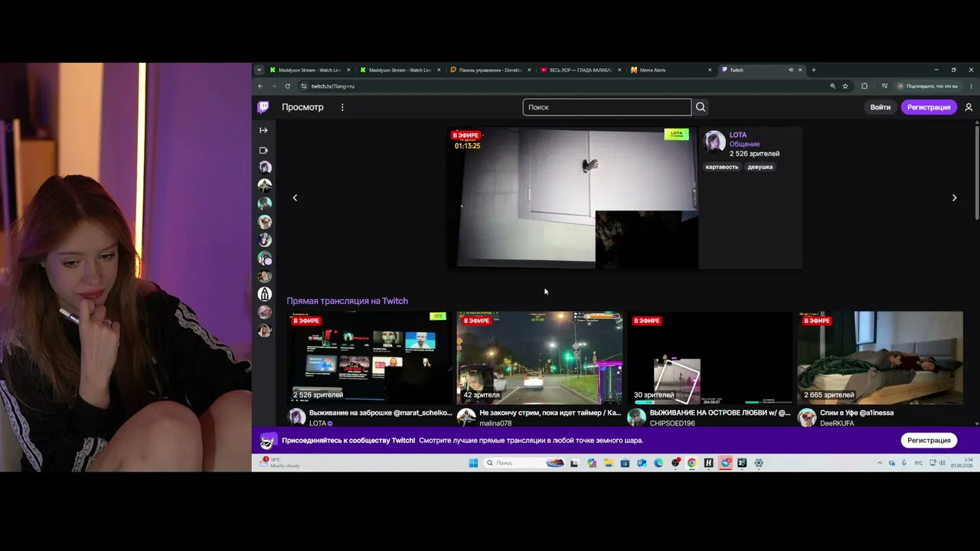
Task: Mute the Twitch tab audio icon
Action: point(791,70)
